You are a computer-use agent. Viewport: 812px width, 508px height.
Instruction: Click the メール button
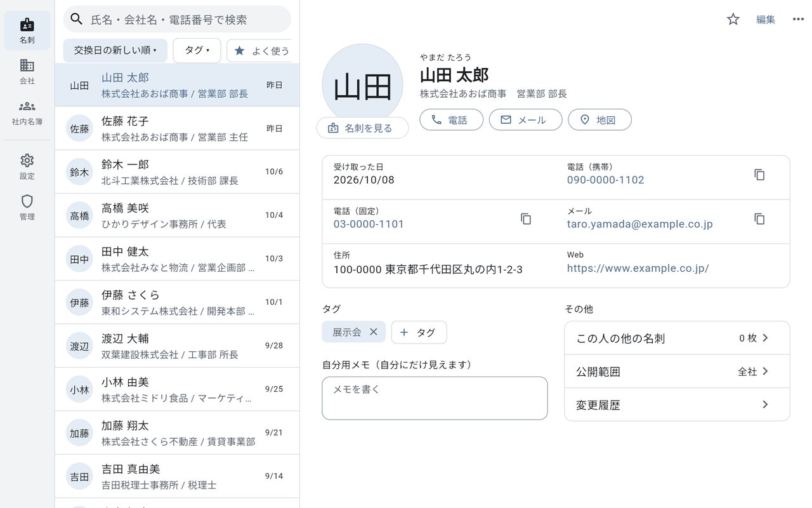(x=525, y=119)
